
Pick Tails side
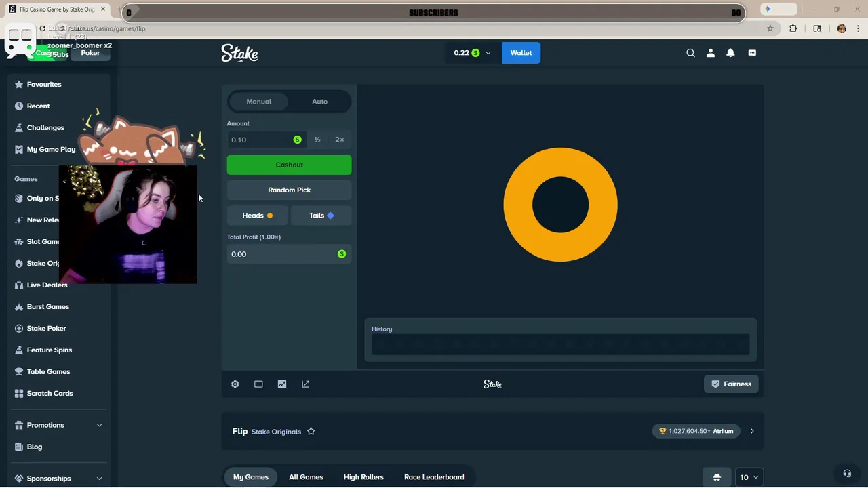point(321,216)
